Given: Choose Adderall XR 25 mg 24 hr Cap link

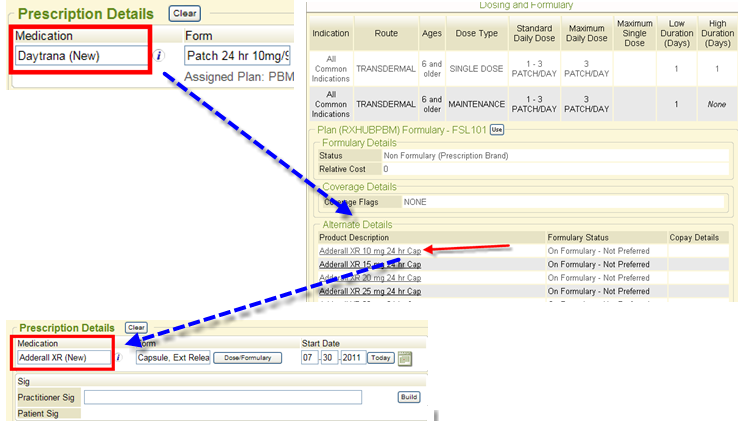Looking at the screenshot, I should 370,290.
